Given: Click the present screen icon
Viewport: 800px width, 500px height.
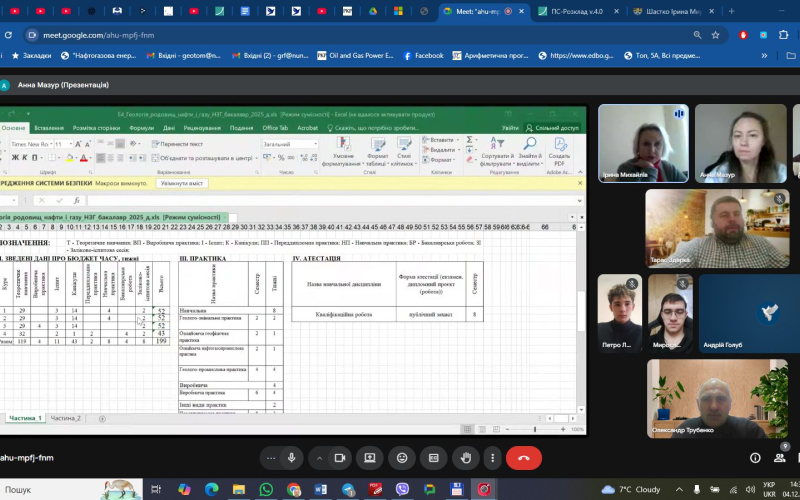Looking at the screenshot, I should tap(370, 457).
